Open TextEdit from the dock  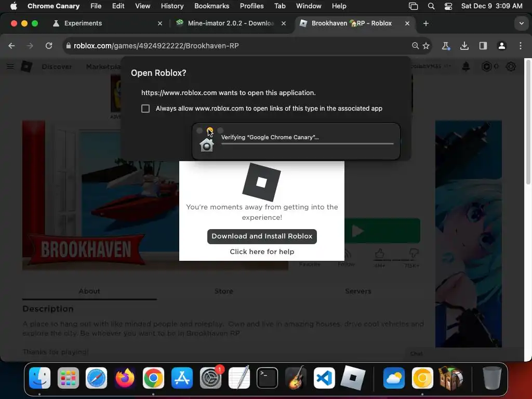coord(239,378)
